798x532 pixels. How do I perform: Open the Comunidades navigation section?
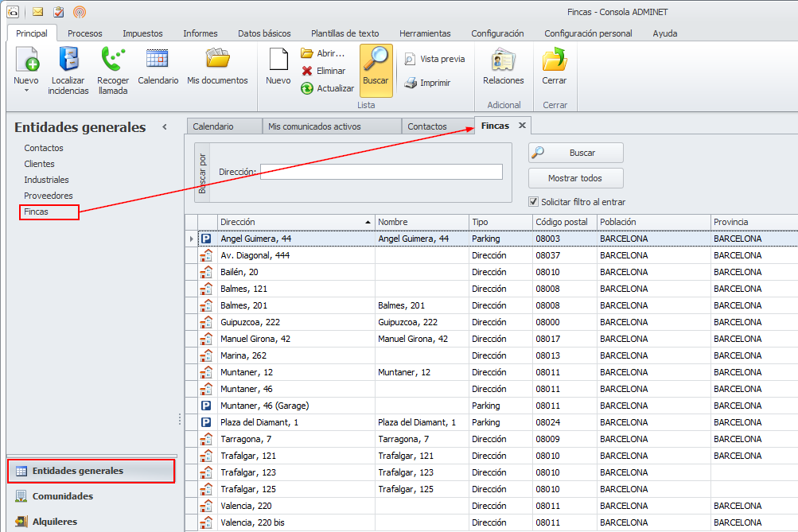pos(62,496)
